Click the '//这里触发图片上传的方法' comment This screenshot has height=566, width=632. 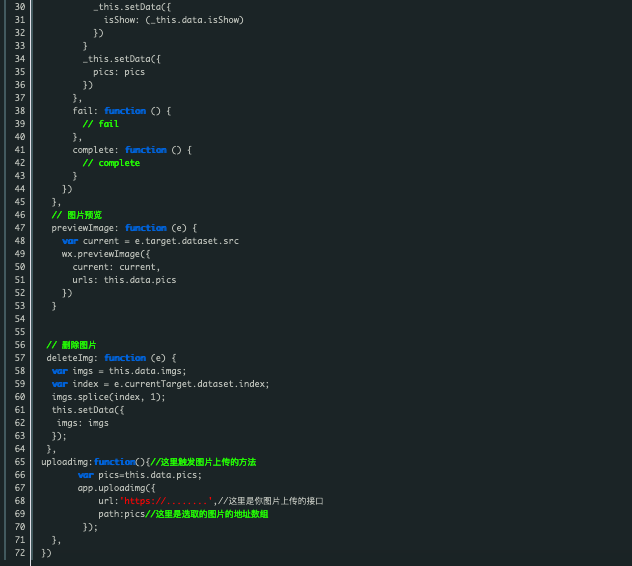tap(203, 462)
